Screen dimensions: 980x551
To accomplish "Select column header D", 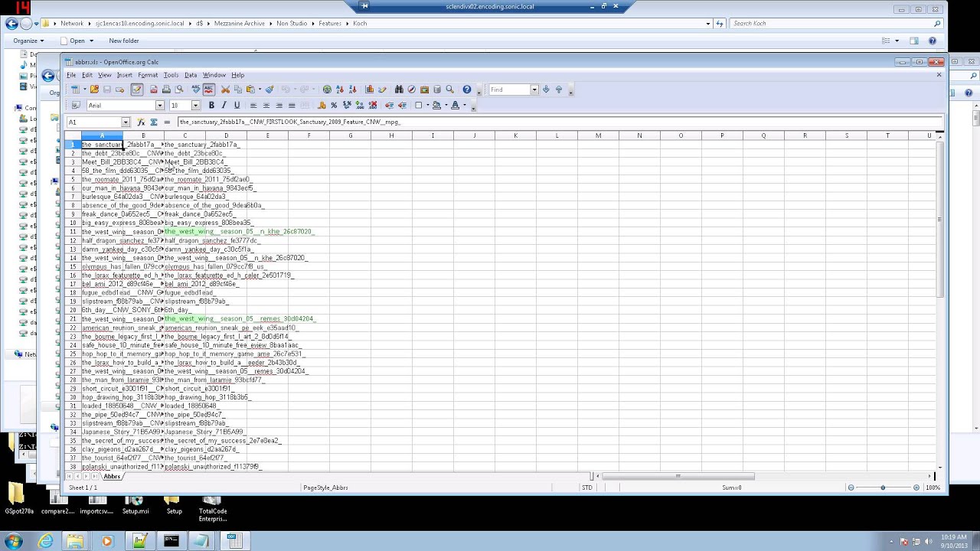I will [x=226, y=135].
